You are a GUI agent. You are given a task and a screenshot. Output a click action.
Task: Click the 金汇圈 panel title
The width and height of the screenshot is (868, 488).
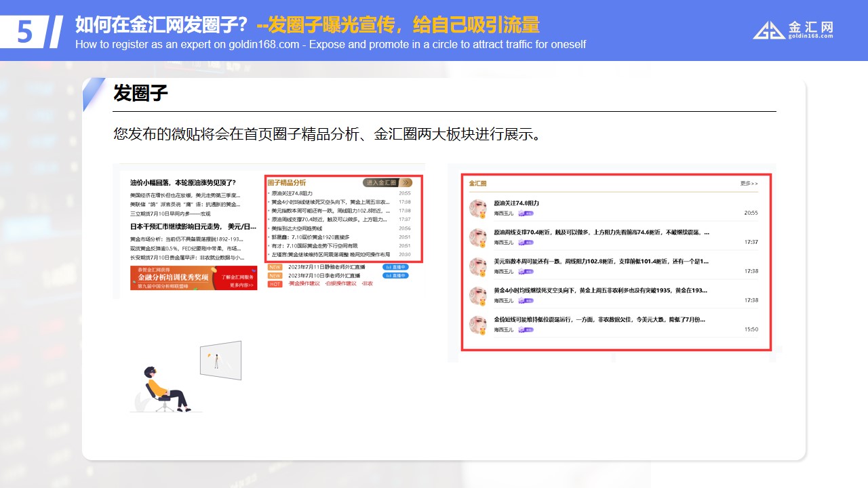477,184
